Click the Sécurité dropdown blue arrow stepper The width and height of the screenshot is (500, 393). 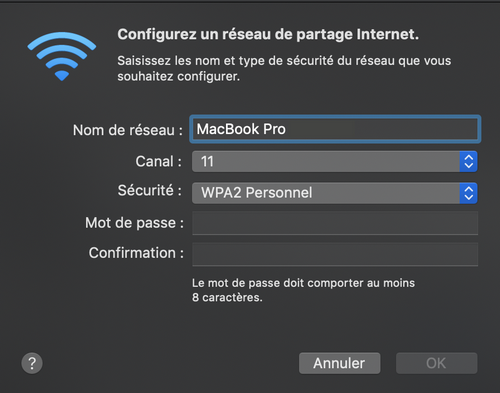pyautogui.click(x=469, y=193)
